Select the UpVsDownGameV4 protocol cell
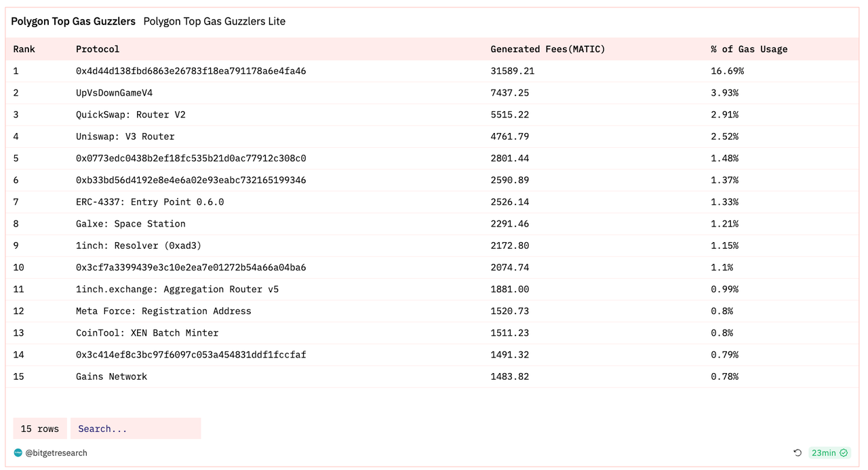 114,93
